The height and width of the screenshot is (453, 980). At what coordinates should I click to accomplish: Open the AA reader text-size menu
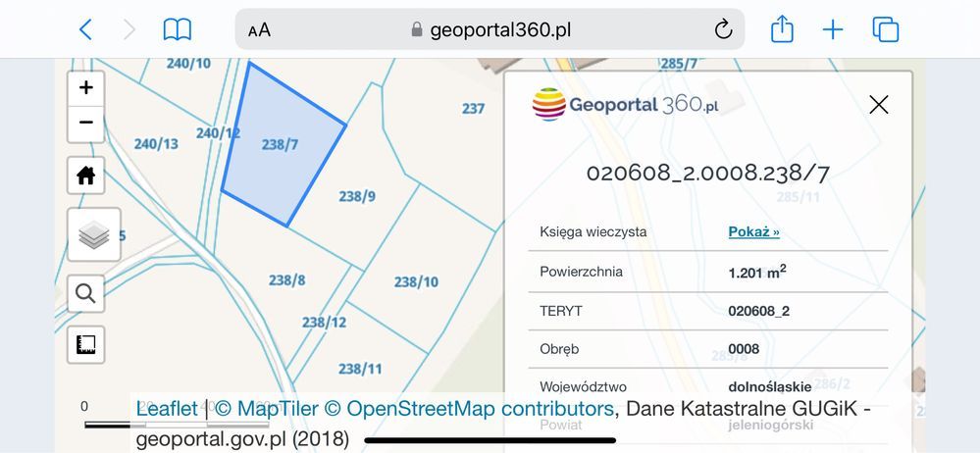click(x=259, y=30)
